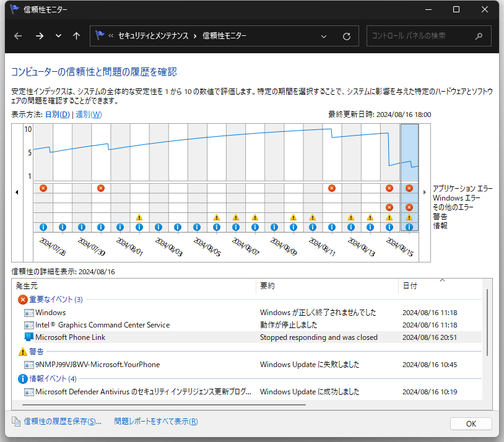Click the information icon for selected day 2024/08/16
Viewport: 504px width, 442px height.
[409, 227]
